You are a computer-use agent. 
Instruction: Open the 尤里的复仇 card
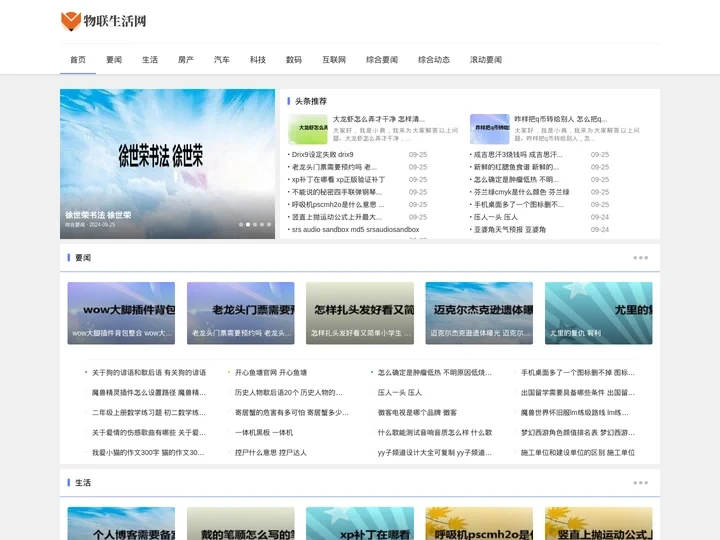point(599,313)
